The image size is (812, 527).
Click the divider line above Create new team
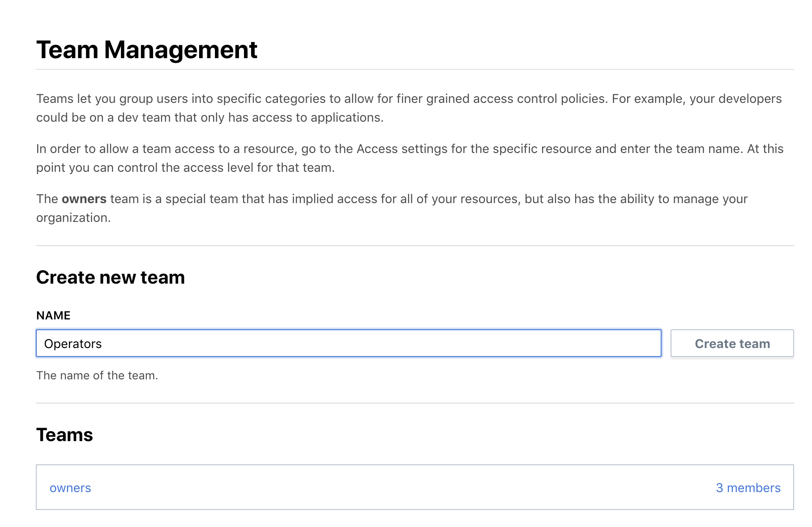click(x=415, y=246)
